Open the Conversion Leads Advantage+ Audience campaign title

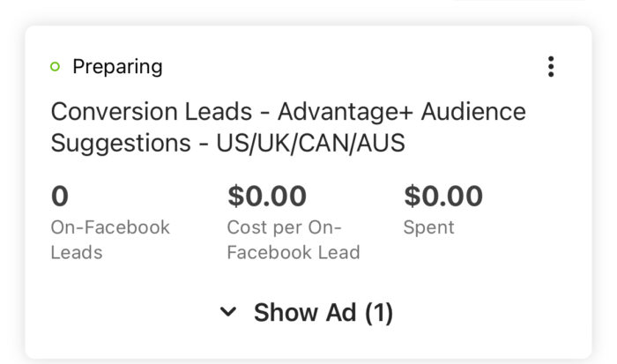click(x=288, y=127)
